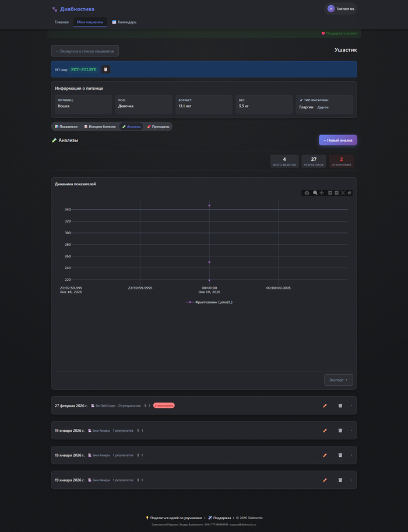The height and width of the screenshot is (532, 408).
Task: Reset chart axes with home icon
Action: coord(350,193)
